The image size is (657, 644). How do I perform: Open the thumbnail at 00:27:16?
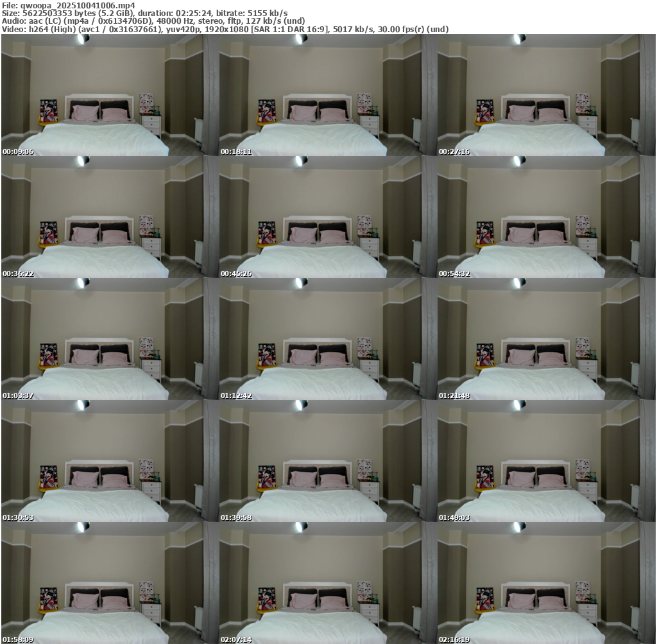click(x=547, y=95)
